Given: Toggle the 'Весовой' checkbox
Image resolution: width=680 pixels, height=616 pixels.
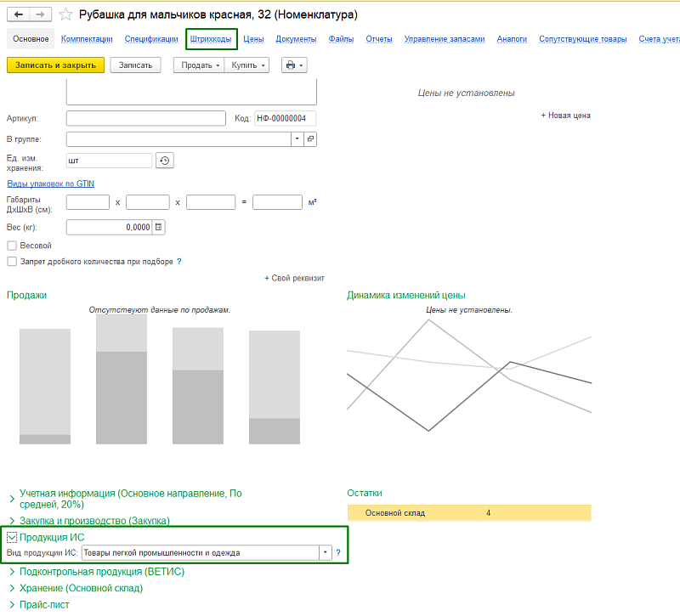Looking at the screenshot, I should click(x=12, y=246).
